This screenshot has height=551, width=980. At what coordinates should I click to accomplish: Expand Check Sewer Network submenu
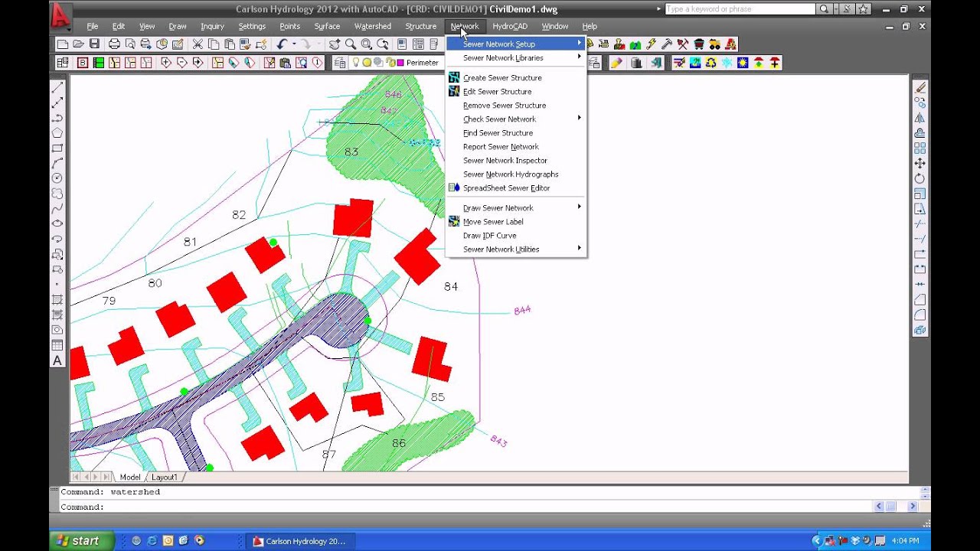[516, 119]
